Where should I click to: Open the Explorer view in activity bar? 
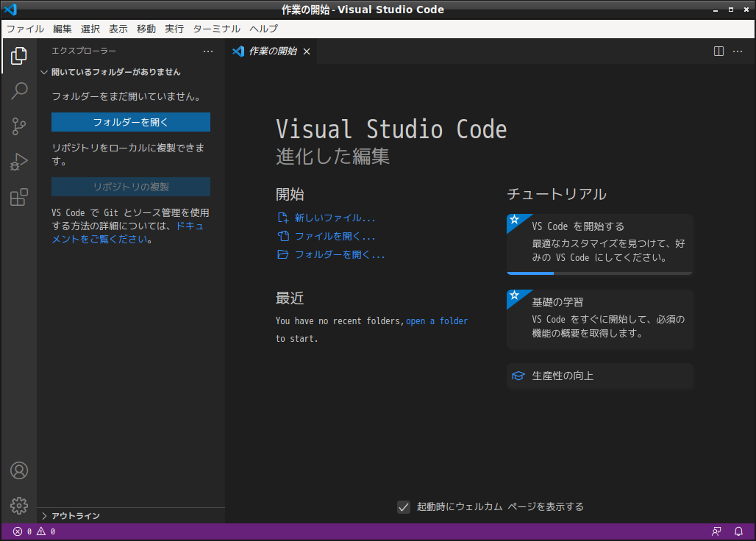[19, 56]
